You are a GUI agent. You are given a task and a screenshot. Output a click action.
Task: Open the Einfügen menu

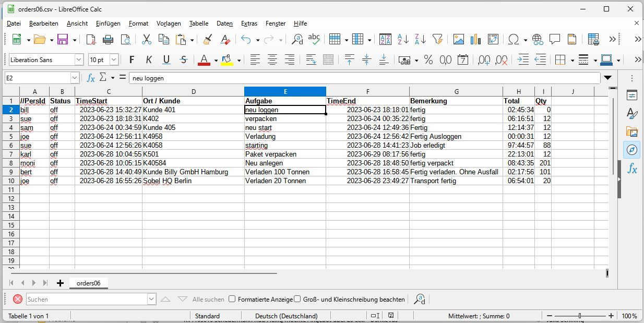tap(108, 23)
